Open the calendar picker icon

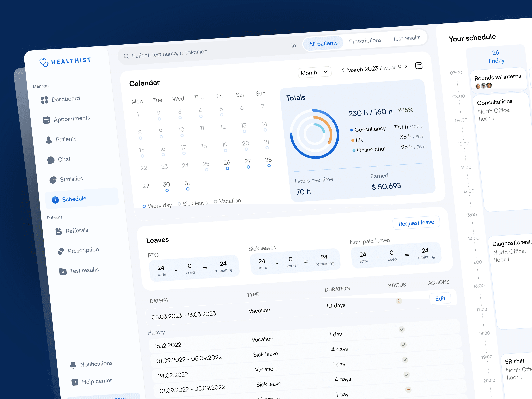419,65
